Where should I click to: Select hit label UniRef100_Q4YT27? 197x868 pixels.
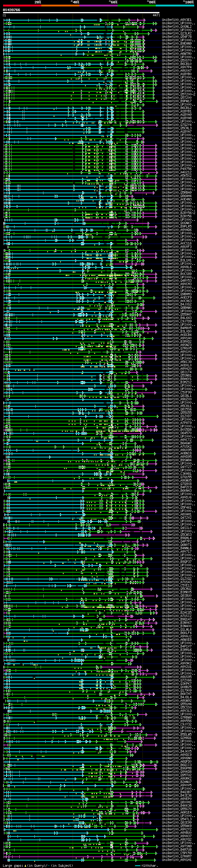(177, 467)
